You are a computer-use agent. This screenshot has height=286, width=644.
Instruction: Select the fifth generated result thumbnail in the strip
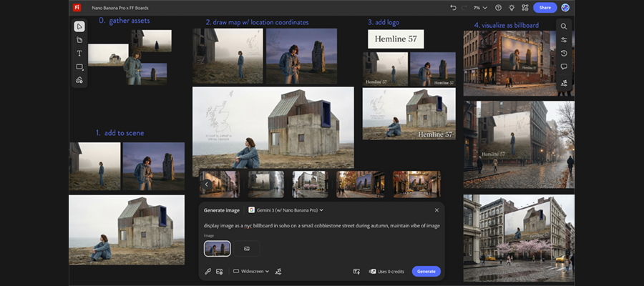click(417, 184)
